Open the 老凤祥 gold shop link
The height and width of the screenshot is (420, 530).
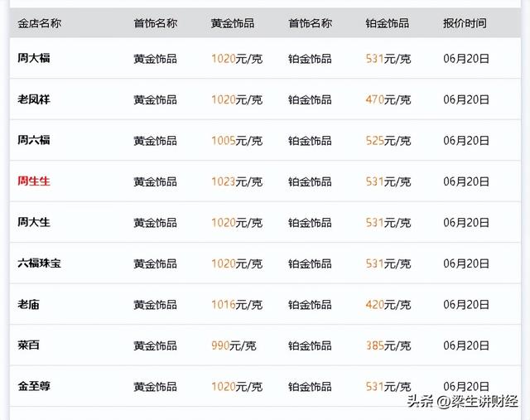[34, 99]
